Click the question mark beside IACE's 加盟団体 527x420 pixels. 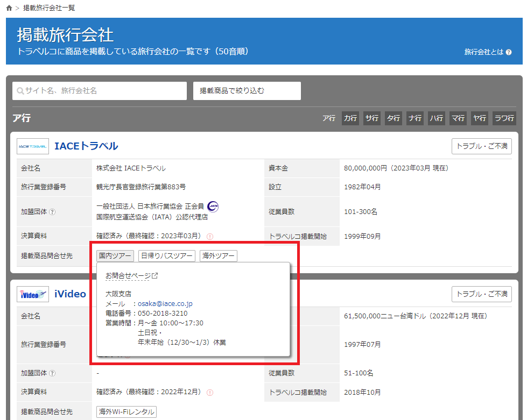click(52, 212)
